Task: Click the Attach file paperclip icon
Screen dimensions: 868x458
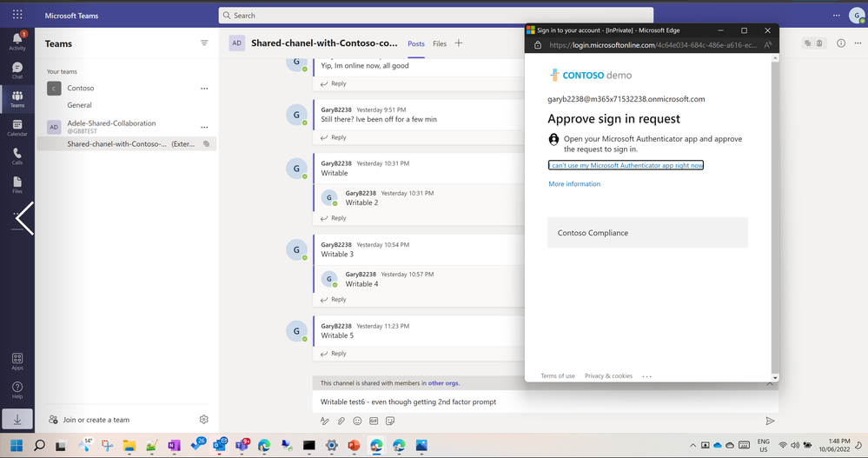Action: [x=341, y=421]
